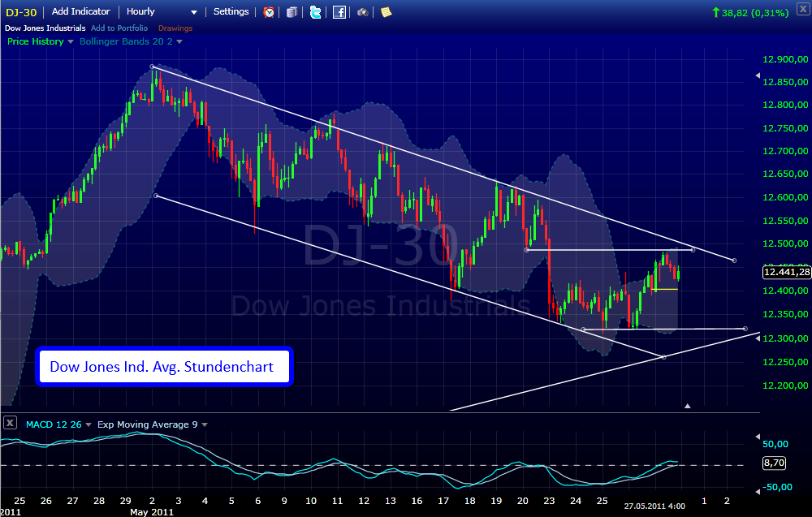Image resolution: width=812 pixels, height=517 pixels.
Task: Click the scale arrow above MACD 50,00
Action: [x=758, y=437]
